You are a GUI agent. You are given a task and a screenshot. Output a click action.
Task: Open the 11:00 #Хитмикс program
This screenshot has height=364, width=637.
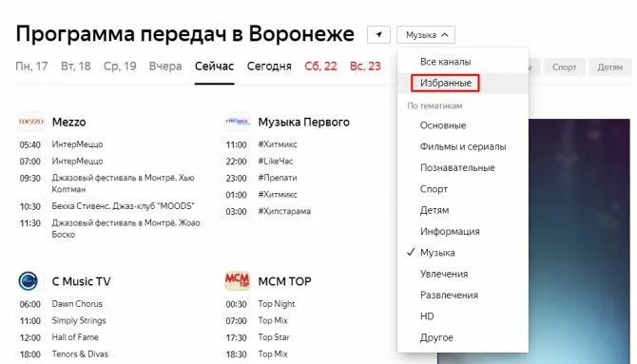click(278, 144)
